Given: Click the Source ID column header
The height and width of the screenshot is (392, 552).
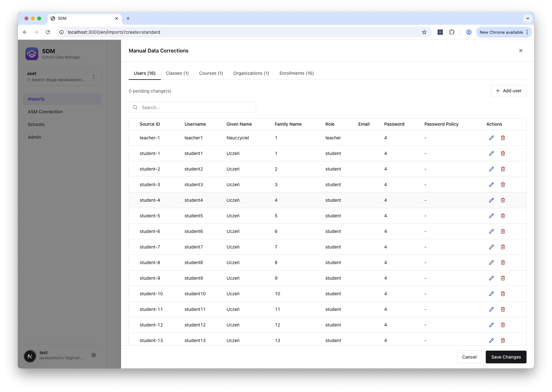Looking at the screenshot, I should click(150, 124).
